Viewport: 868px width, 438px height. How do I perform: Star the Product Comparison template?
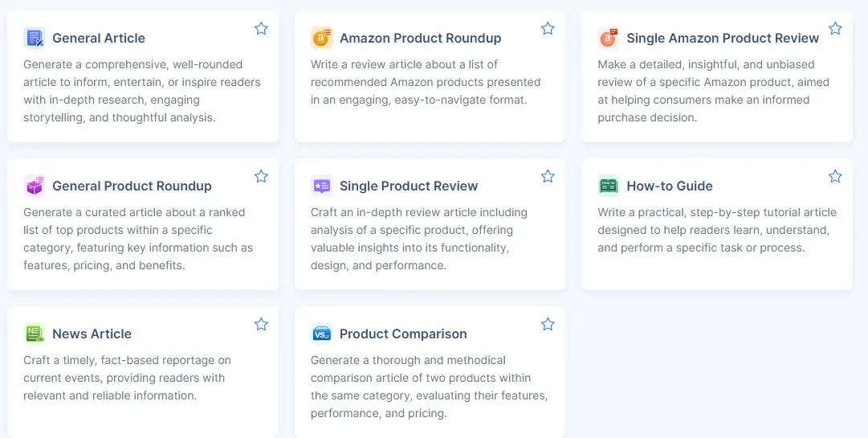click(x=548, y=325)
